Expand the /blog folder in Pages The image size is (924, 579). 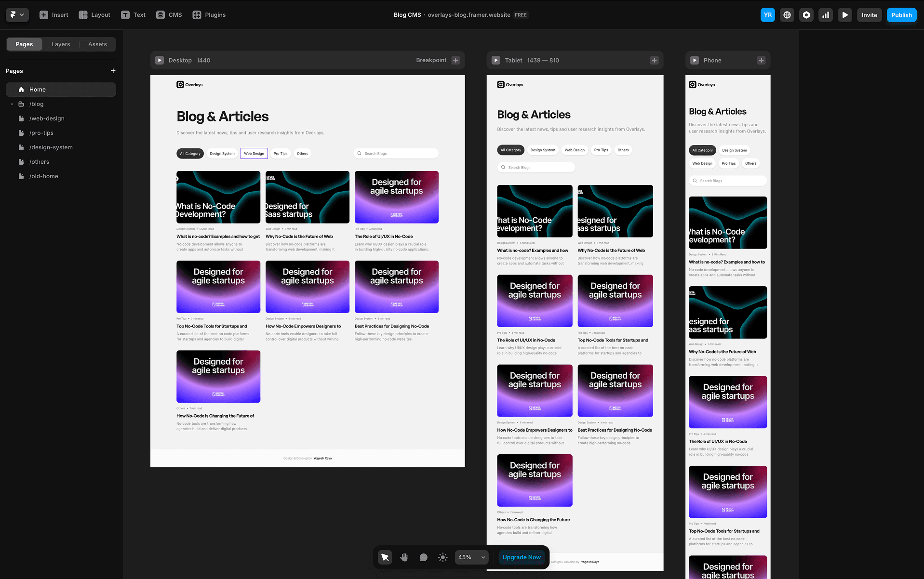(x=12, y=104)
